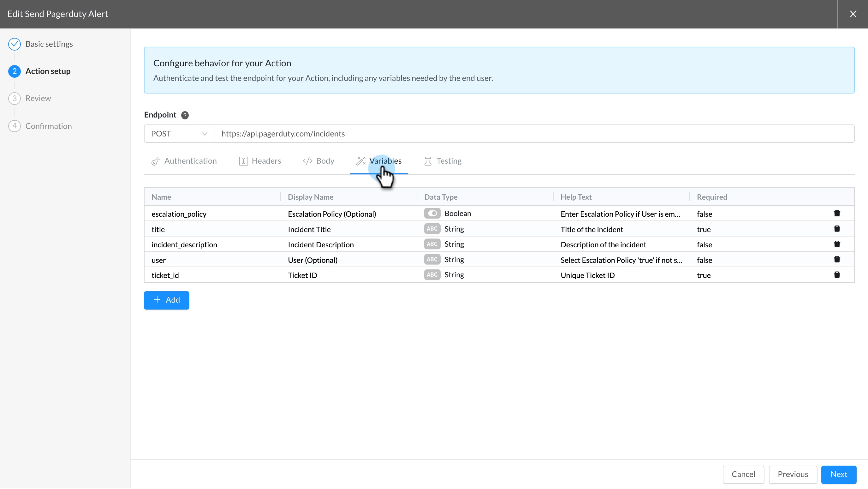
Task: Click the Authentication key icon
Action: [x=156, y=161]
